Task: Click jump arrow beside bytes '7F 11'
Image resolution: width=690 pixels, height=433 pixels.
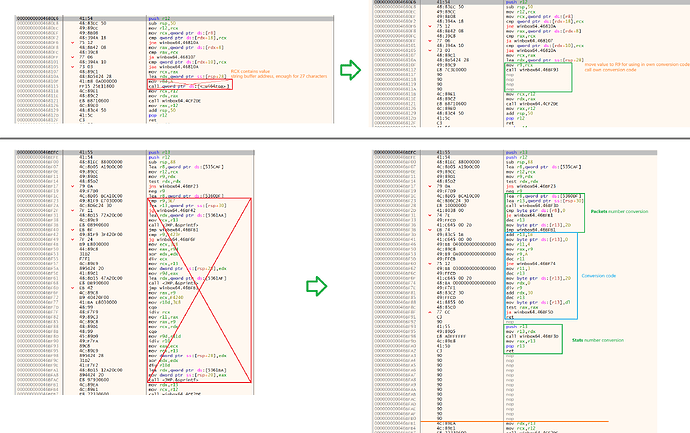Action: pyautogui.click(x=73, y=210)
